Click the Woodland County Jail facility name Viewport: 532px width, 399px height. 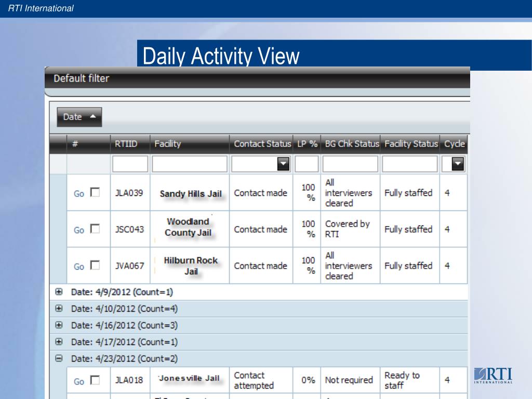click(188, 227)
